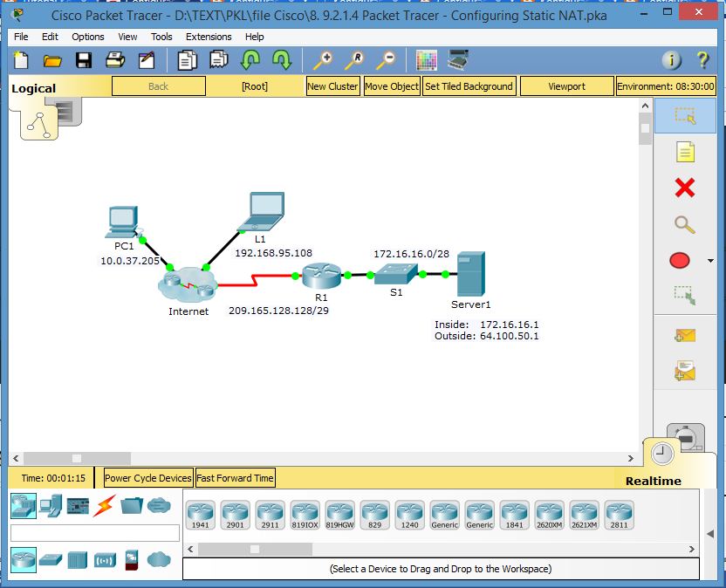The image size is (726, 588).
Task: Select the Add Simple PDU envelope tool
Action: [685, 336]
